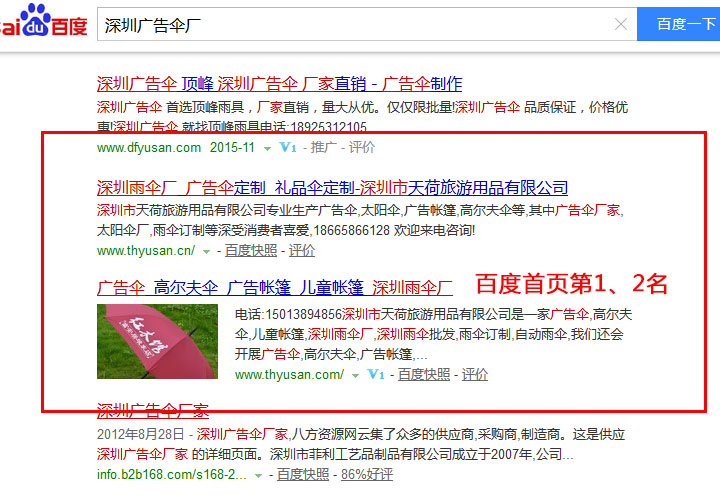720x496 pixels.
Task: Open 百度快照 for www.thyusan.cn/ result
Action: coord(251,251)
